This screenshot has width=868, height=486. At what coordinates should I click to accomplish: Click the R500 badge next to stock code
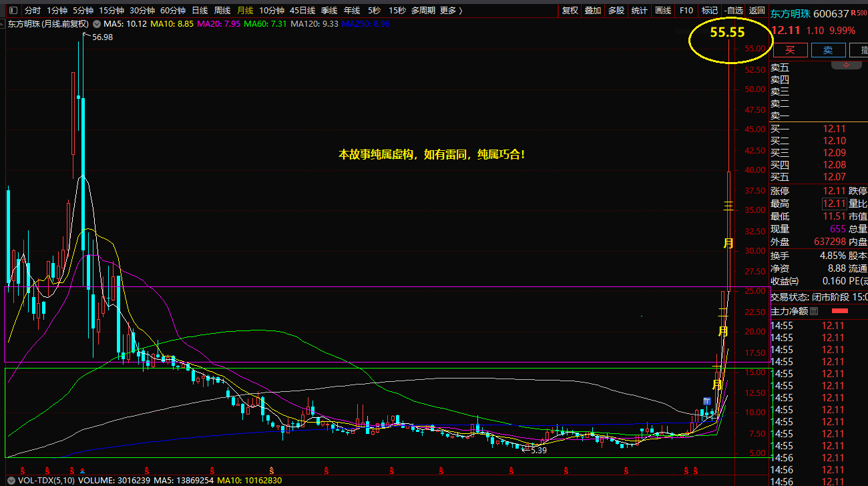pyautogui.click(x=859, y=13)
